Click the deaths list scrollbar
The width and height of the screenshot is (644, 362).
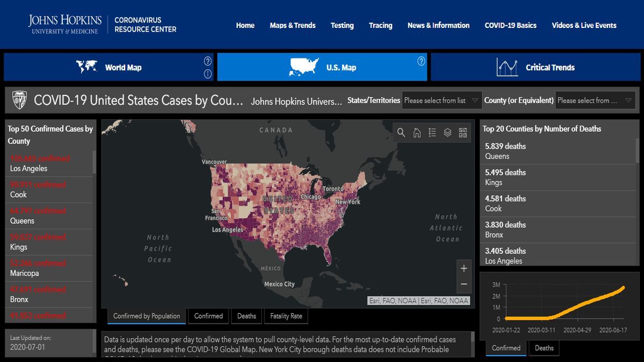(638, 151)
